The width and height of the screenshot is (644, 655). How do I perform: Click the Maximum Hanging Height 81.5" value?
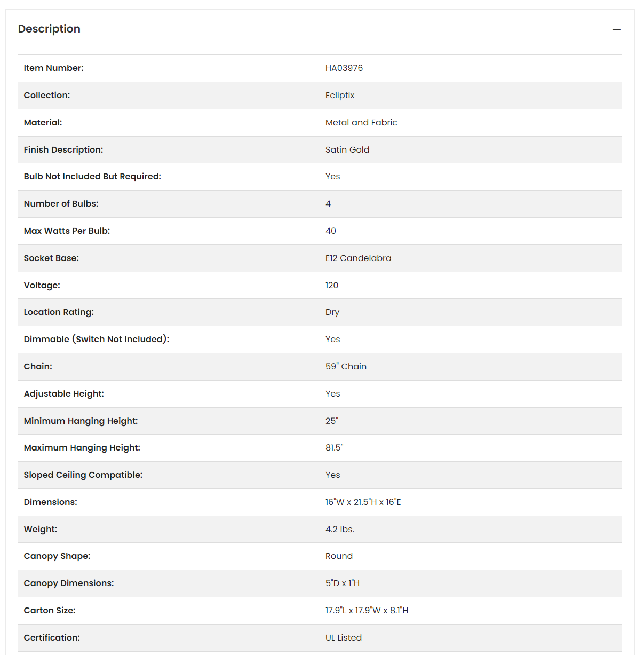tap(335, 448)
